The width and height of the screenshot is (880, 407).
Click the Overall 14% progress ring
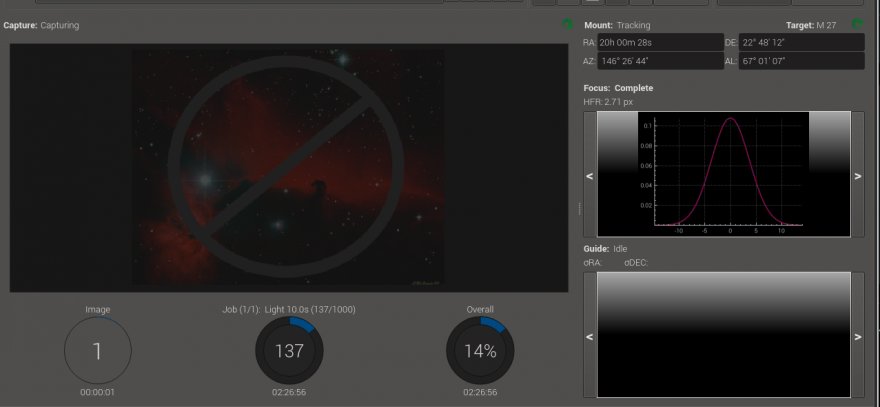[x=479, y=351]
